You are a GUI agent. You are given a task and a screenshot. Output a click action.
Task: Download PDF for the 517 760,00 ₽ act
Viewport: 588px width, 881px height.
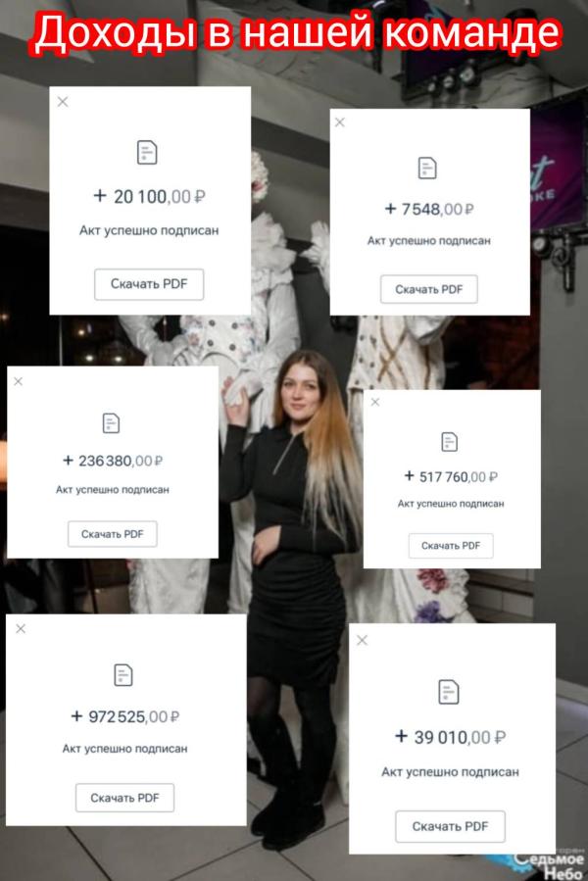[451, 546]
